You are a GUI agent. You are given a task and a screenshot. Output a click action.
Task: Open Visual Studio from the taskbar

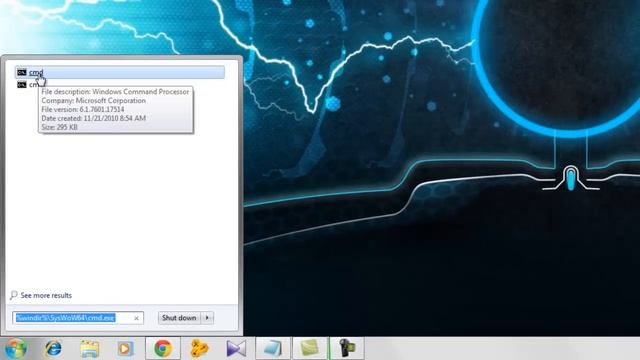click(x=236, y=349)
